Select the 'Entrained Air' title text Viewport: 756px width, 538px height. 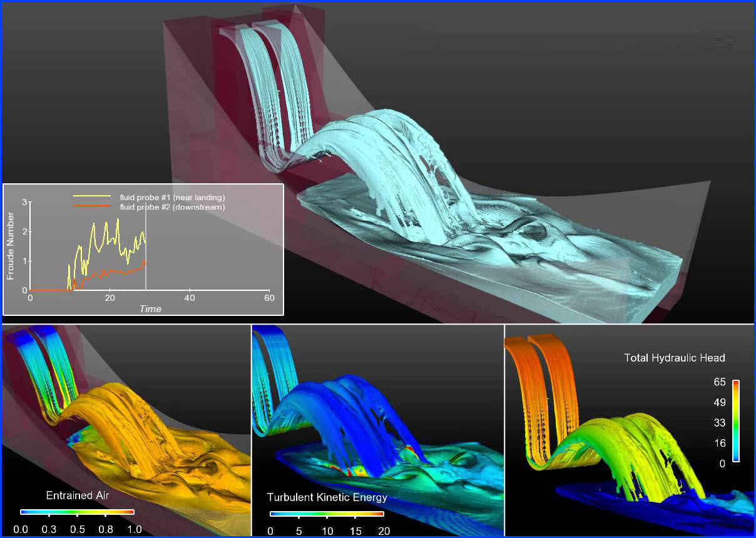click(x=77, y=495)
